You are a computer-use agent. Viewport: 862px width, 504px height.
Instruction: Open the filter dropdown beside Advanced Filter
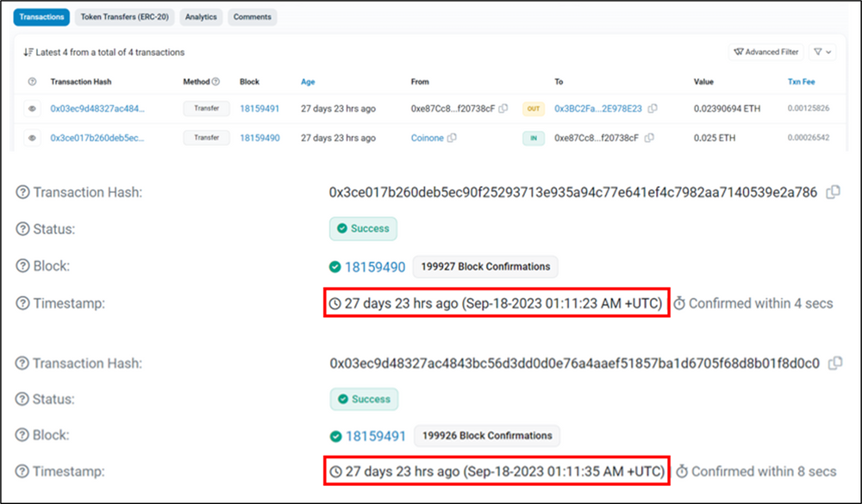(x=822, y=52)
